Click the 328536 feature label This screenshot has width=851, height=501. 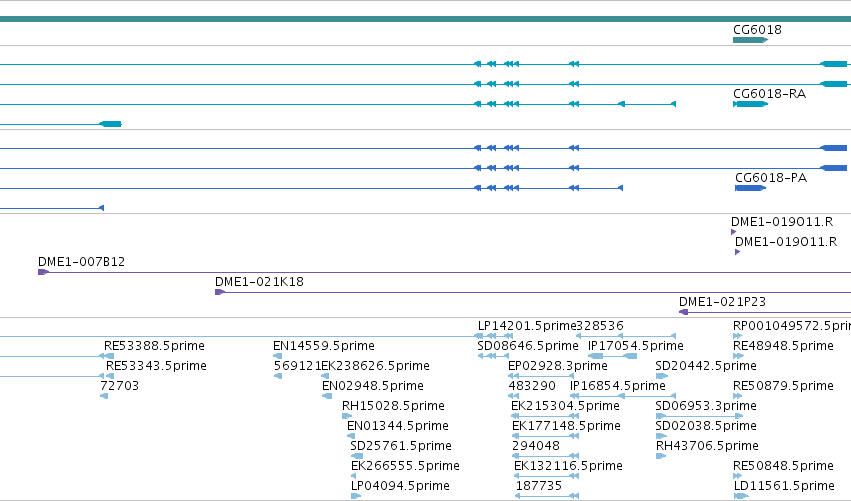tap(600, 326)
